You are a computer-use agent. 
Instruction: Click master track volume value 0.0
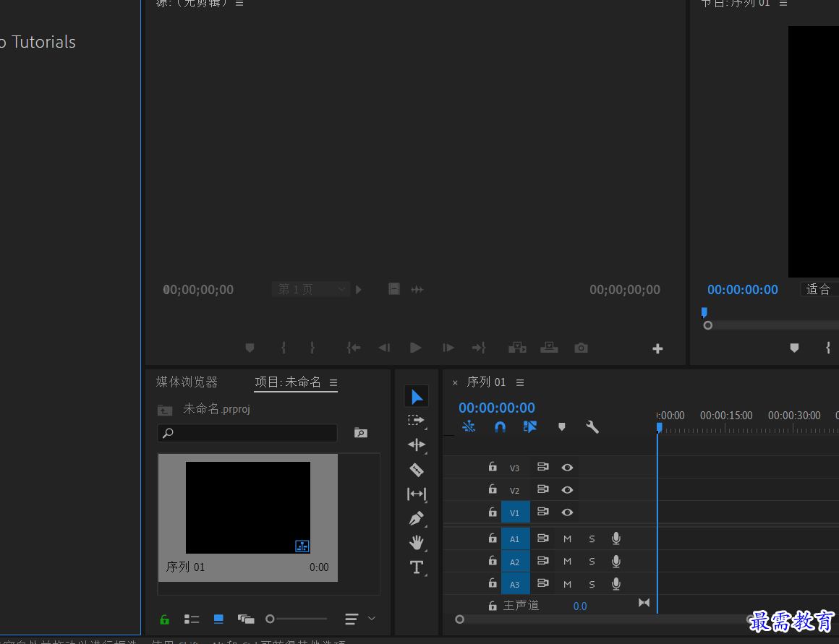tap(580, 606)
